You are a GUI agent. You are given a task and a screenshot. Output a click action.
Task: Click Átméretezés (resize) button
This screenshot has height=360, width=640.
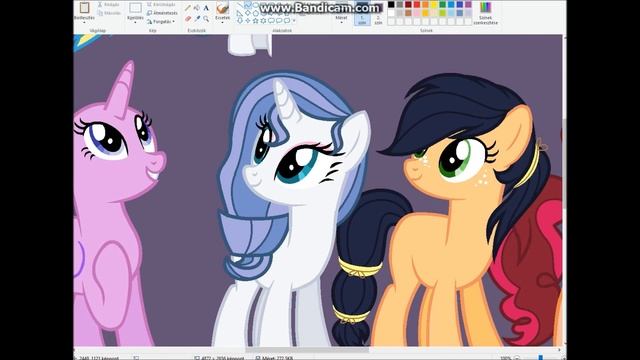click(162, 13)
